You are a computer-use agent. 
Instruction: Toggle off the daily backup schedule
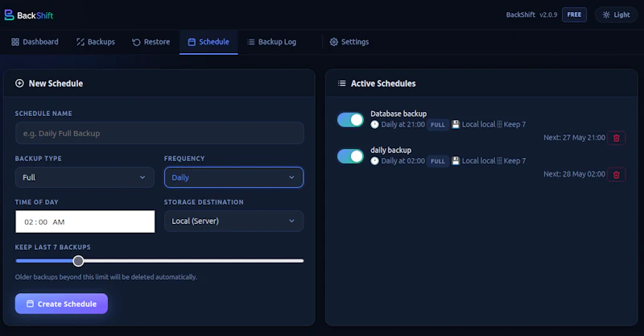350,156
